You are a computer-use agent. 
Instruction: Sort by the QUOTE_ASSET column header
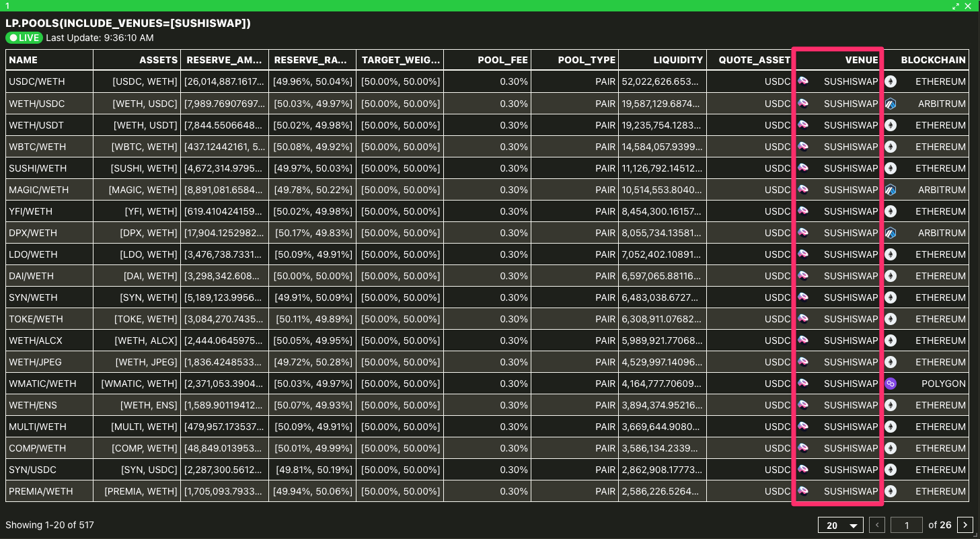pos(749,60)
